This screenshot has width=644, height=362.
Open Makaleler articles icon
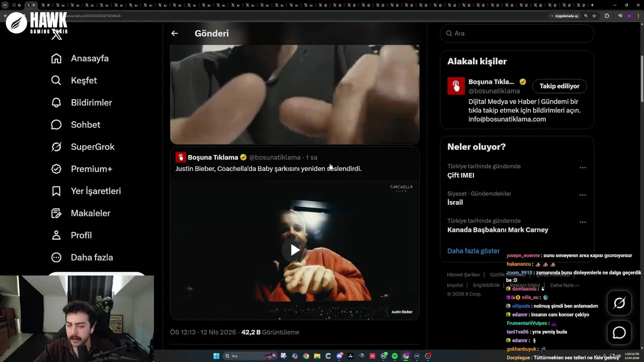tap(56, 213)
